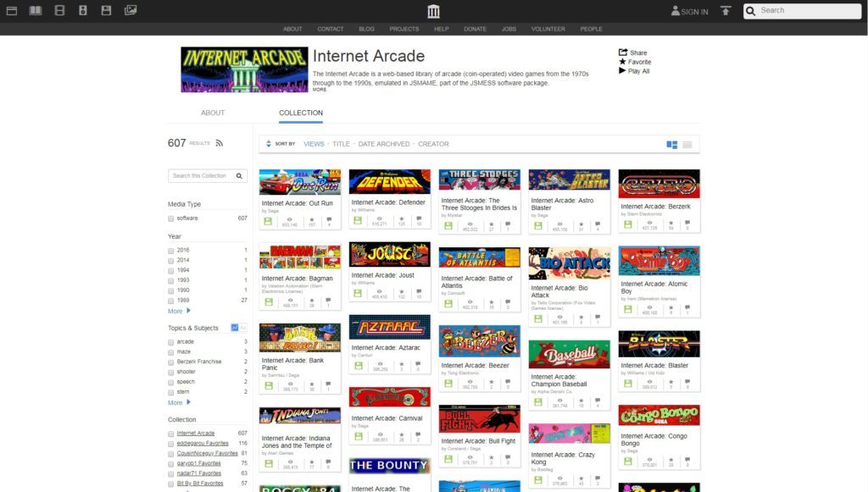
Task: Open the Software floppy disk icon
Action: tap(106, 11)
